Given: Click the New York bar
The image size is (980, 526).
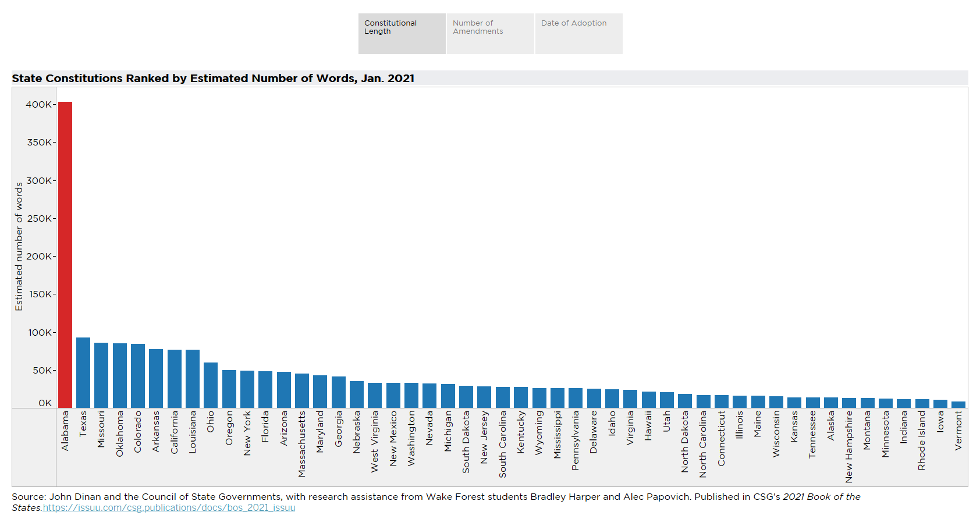Looking at the screenshot, I should pos(247,389).
